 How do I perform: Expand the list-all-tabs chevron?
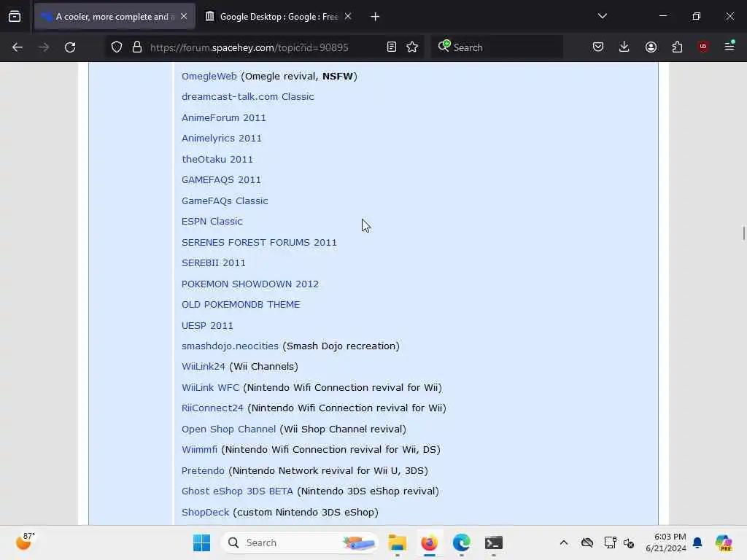603,16
